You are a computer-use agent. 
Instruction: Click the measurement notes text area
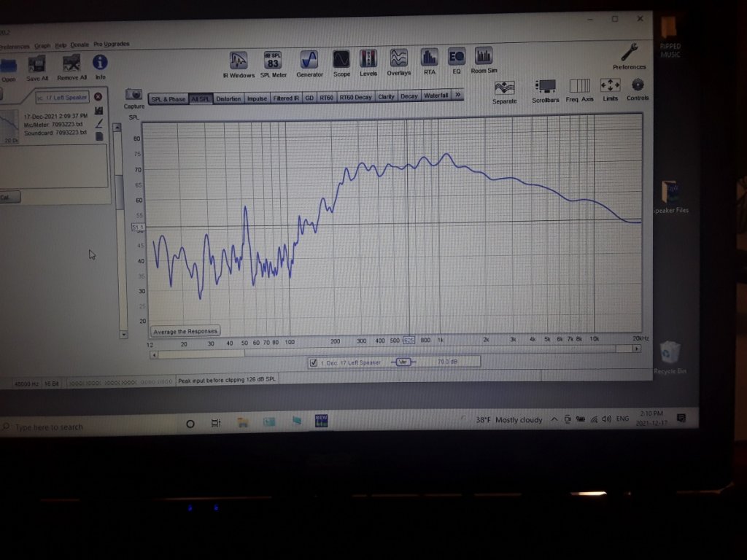(x=54, y=166)
